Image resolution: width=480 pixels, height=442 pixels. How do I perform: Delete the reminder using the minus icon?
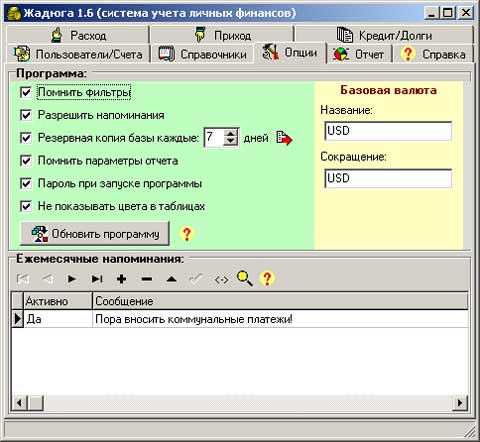pyautogui.click(x=147, y=279)
